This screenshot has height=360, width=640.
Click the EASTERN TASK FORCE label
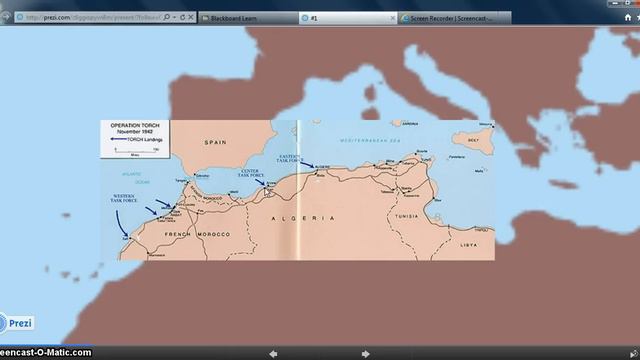tap(289, 158)
